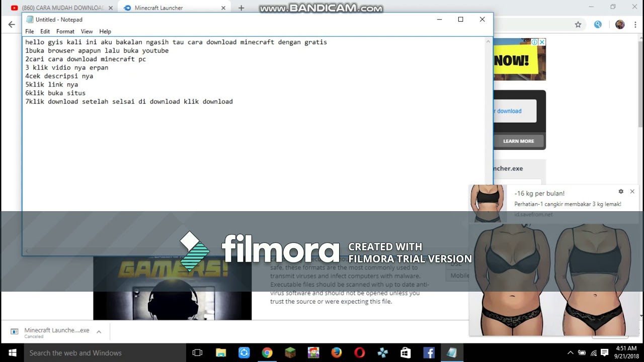Open Microsoft Store from the taskbar
Image resolution: width=644 pixels, height=362 pixels.
(x=406, y=353)
